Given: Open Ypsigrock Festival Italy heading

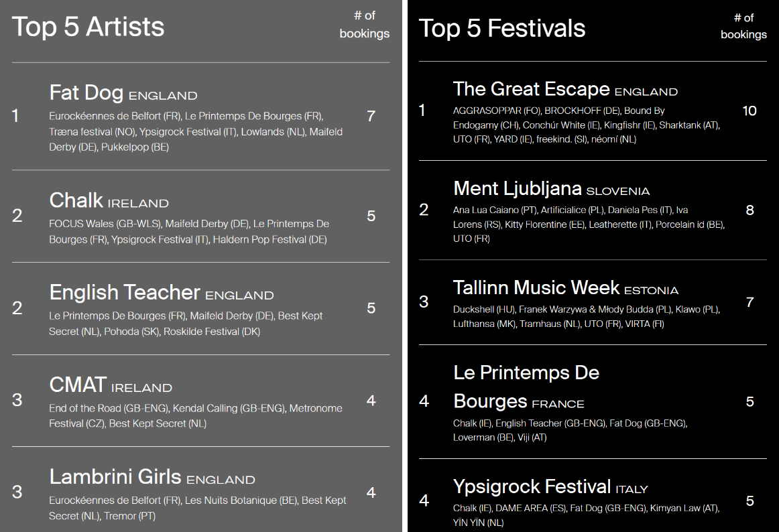Looking at the screenshot, I should click(550, 487).
